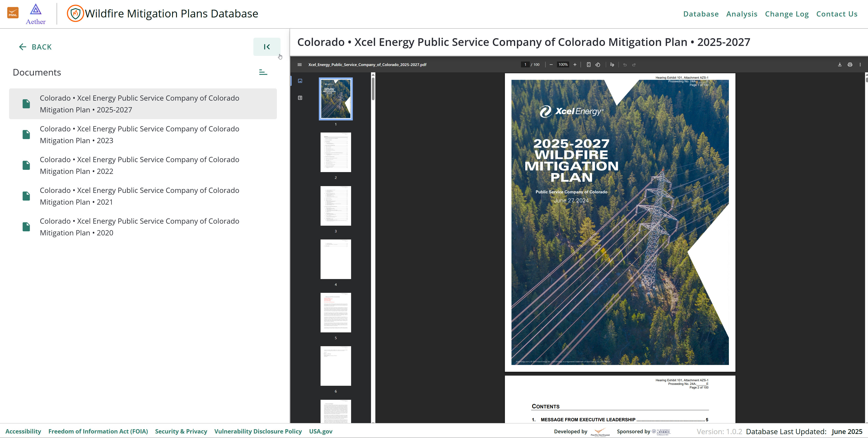Switch to the thumbnails sidebar view
Image resolution: width=868 pixels, height=438 pixels.
click(x=300, y=81)
